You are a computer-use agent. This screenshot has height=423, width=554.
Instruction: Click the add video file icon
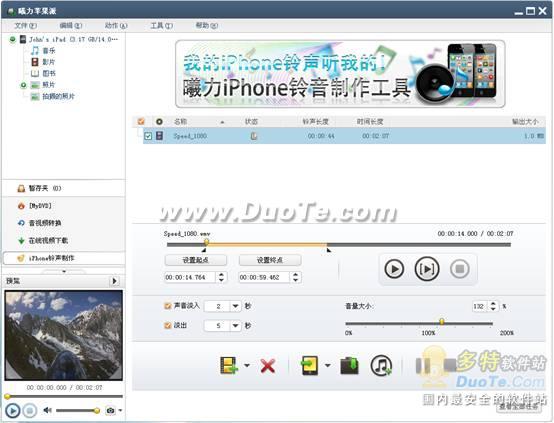point(228,365)
